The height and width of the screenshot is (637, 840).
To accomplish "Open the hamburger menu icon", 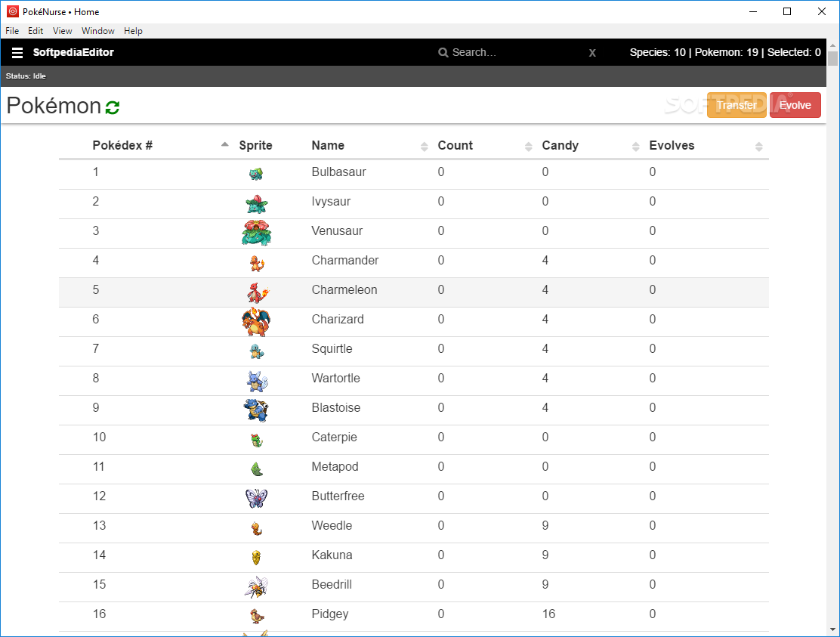I will coord(17,52).
